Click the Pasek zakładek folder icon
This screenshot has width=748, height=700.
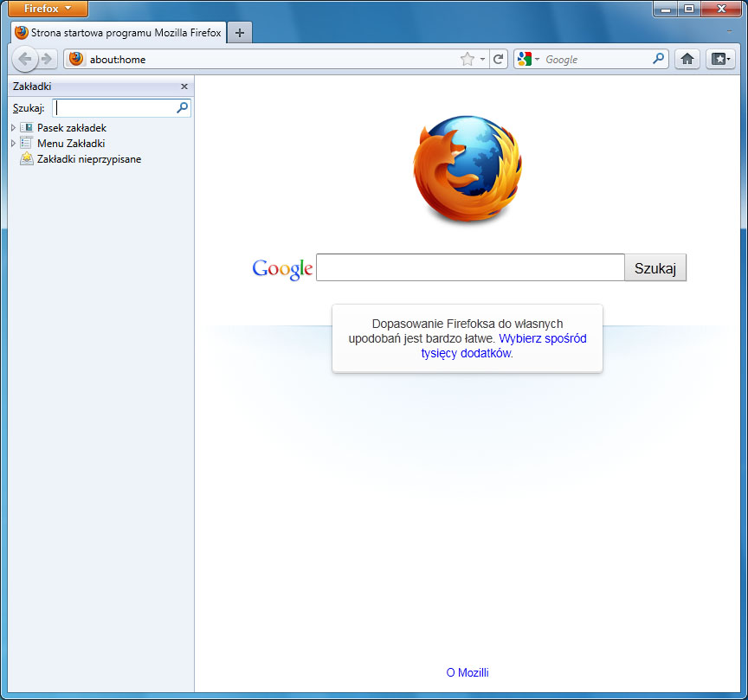coord(27,128)
